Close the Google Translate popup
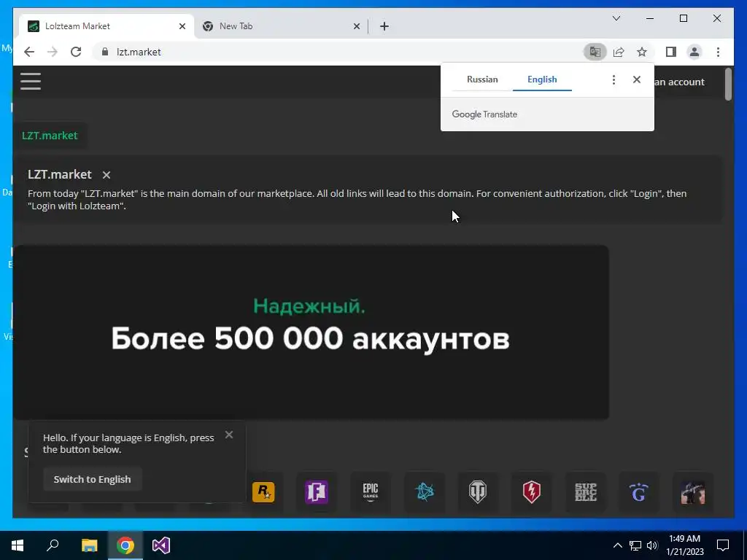 [636, 79]
